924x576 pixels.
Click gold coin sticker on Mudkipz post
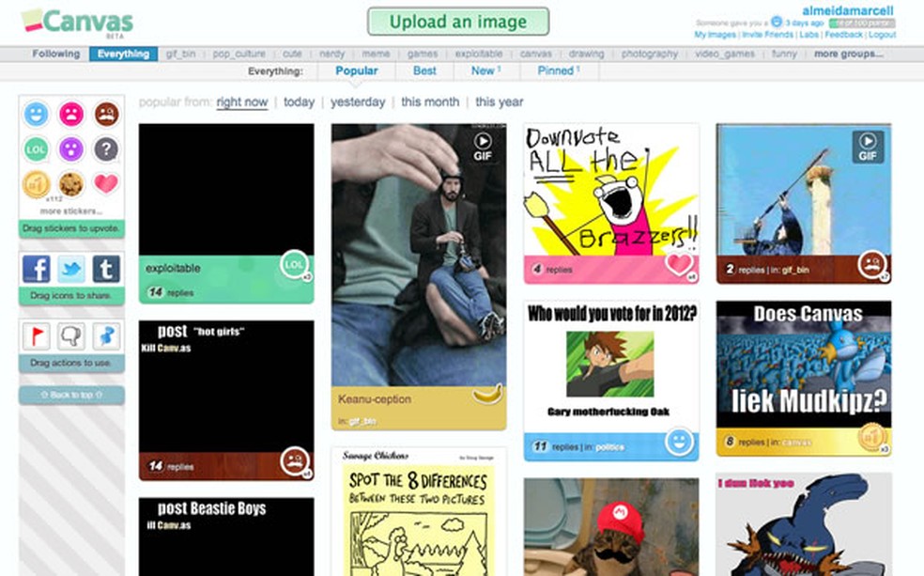pos(871,438)
